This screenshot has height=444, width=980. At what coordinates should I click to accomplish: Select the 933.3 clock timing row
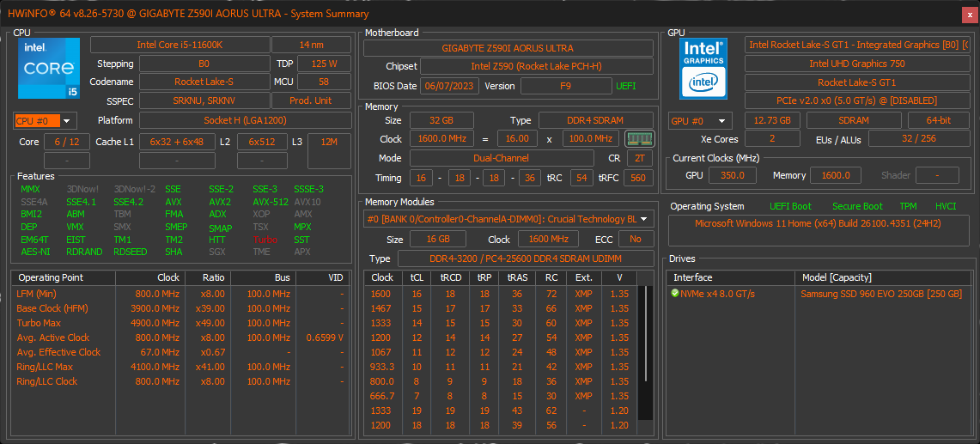point(502,367)
